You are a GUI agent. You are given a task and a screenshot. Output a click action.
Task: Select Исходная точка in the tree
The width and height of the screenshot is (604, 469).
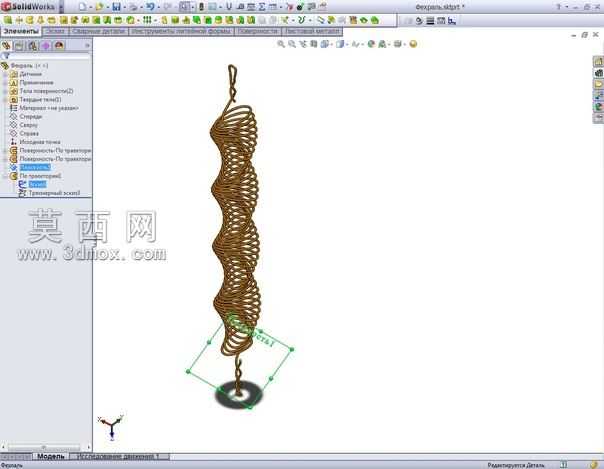point(40,142)
